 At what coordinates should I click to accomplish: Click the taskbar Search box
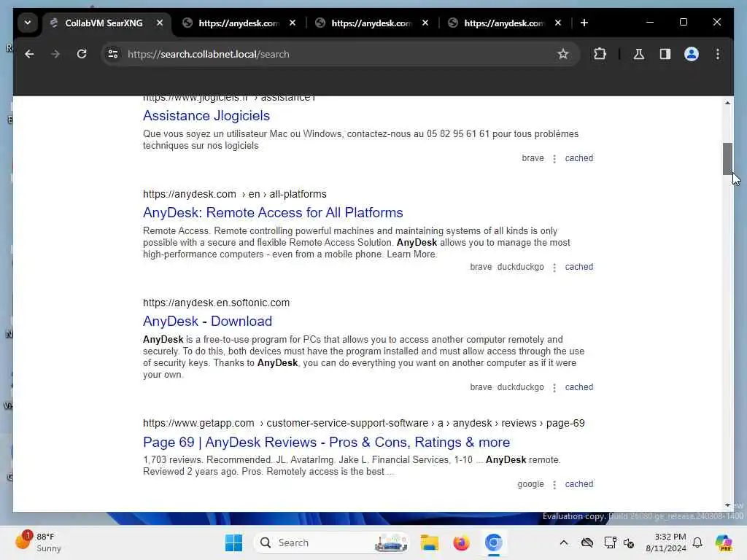[332, 542]
